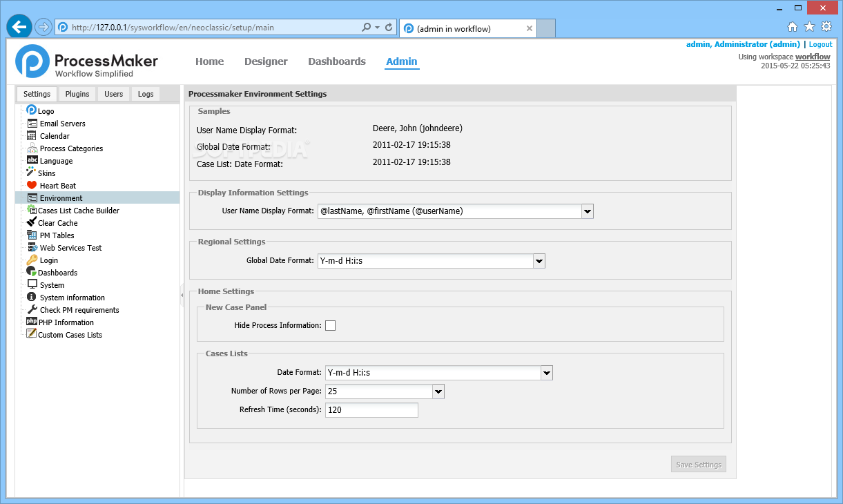Open the address bar search dropdown arrow
843x504 pixels.
(377, 28)
